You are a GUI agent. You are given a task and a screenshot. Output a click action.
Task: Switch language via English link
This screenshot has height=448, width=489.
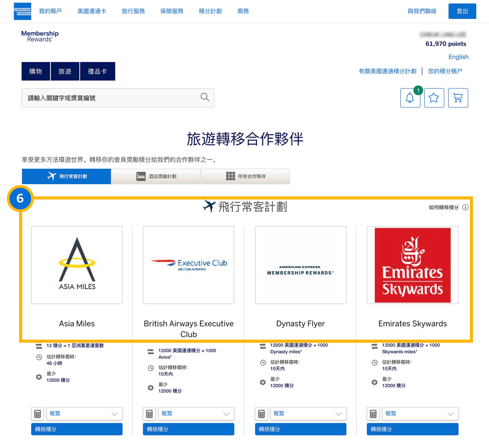tap(458, 57)
